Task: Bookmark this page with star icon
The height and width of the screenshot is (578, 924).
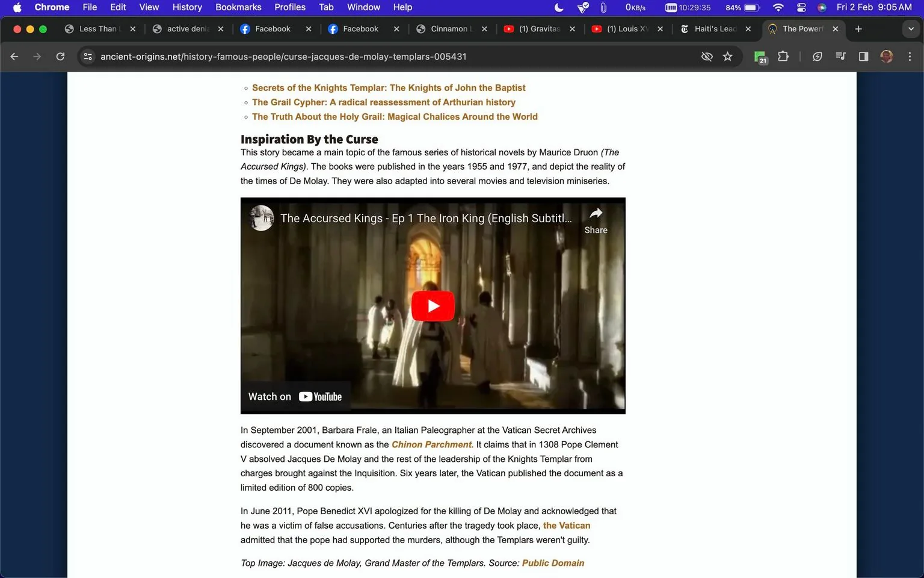Action: click(x=728, y=57)
